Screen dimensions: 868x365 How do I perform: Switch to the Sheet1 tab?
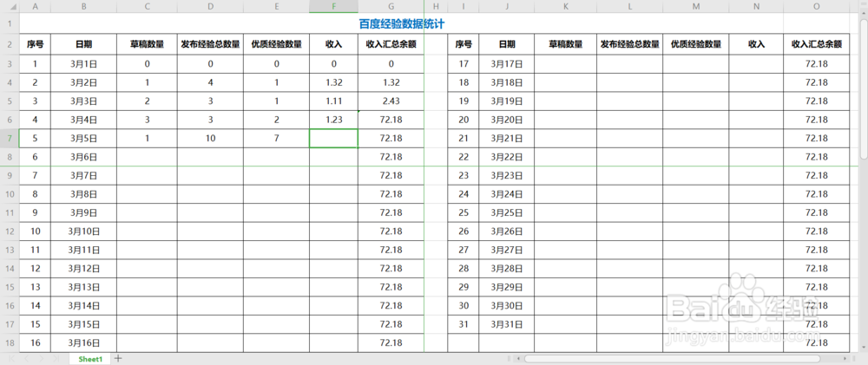pos(90,359)
